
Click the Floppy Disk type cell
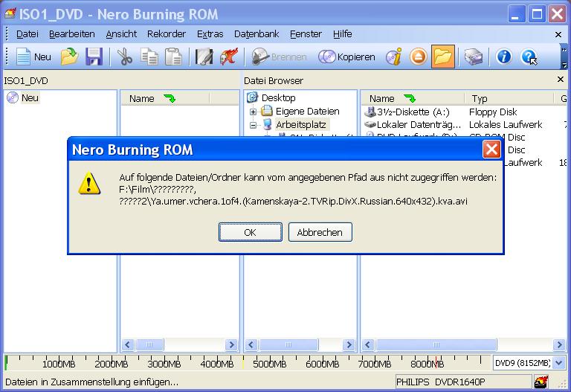tap(493, 112)
